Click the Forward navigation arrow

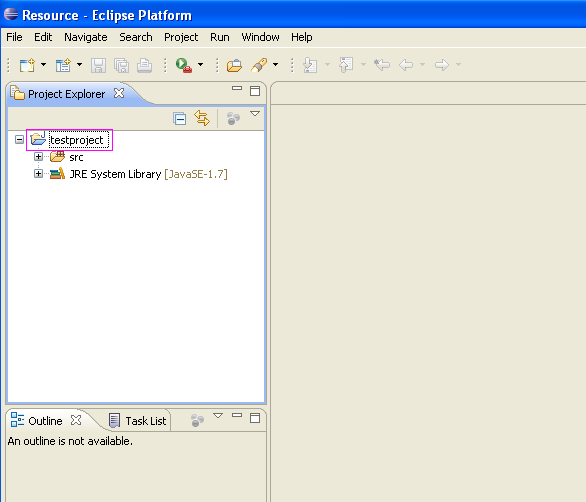pos(442,65)
